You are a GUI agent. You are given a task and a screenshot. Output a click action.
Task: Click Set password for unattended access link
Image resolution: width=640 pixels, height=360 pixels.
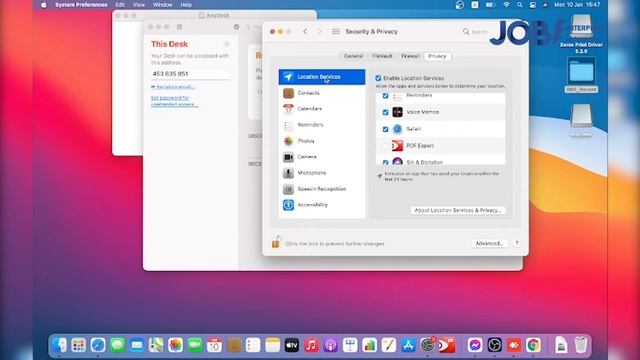tap(174, 101)
